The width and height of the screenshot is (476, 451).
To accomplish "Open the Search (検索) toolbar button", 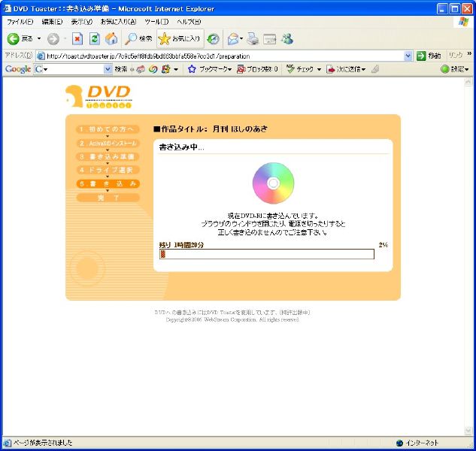I will pyautogui.click(x=139, y=38).
